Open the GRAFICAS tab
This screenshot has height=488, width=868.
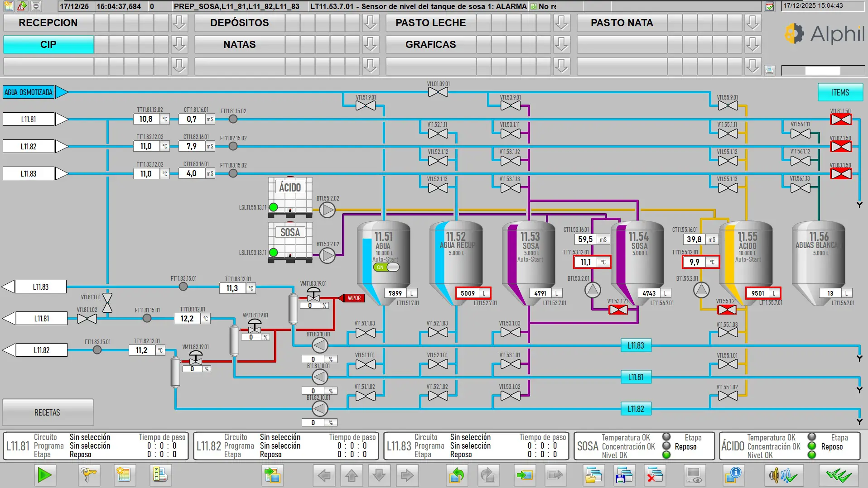(x=430, y=44)
